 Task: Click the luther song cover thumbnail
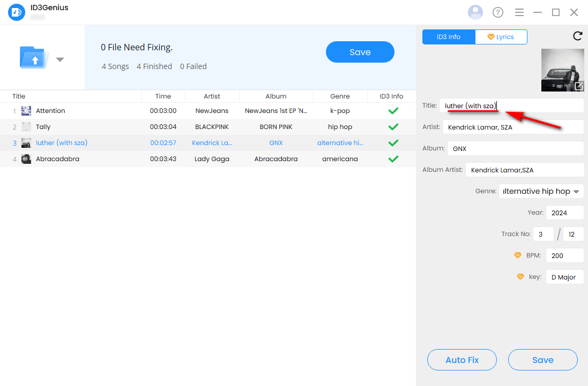[x=26, y=143]
